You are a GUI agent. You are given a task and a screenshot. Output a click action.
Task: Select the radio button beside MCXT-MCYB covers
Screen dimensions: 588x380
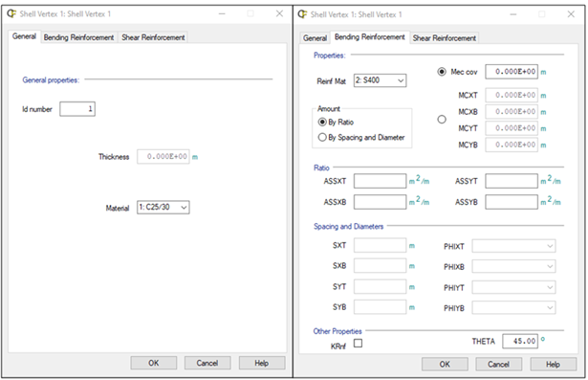click(x=442, y=120)
